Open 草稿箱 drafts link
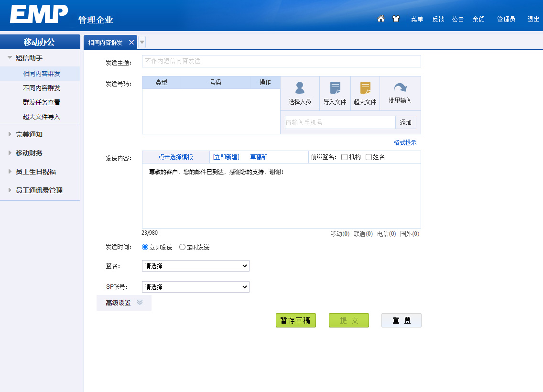This screenshot has width=543, height=392. (x=258, y=157)
